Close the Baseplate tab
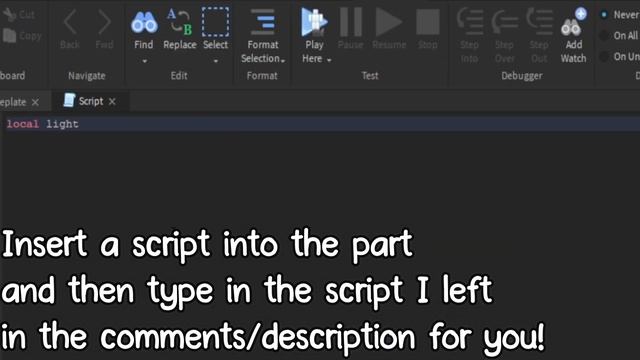Screen dimensions: 640x360 [x=36, y=102]
